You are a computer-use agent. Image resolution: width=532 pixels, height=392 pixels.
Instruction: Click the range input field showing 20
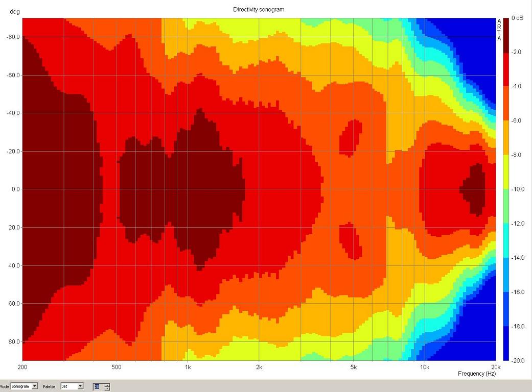(97, 386)
